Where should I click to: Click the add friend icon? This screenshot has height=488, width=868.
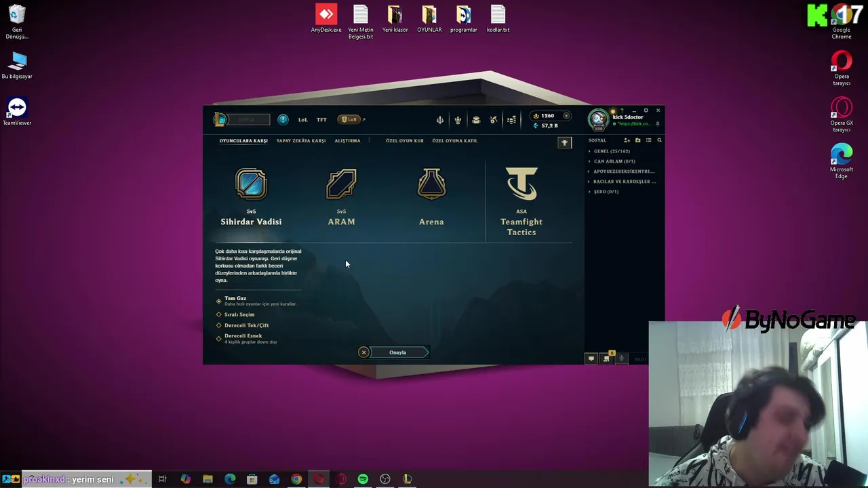(x=627, y=140)
